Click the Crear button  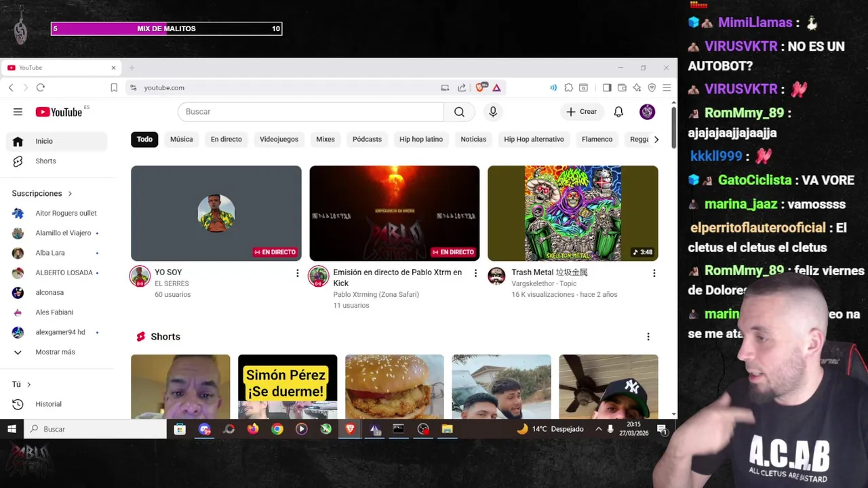coord(582,112)
